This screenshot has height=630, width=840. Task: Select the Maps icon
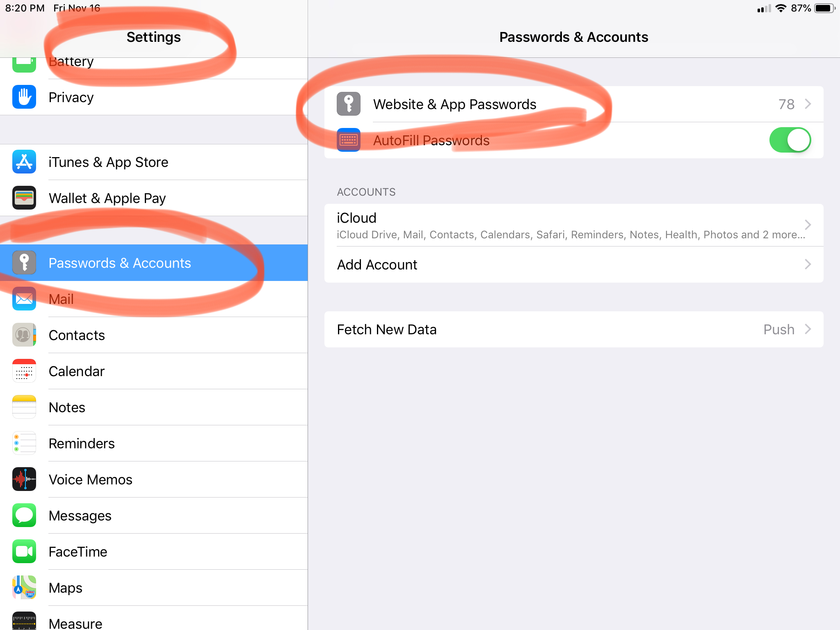24,588
